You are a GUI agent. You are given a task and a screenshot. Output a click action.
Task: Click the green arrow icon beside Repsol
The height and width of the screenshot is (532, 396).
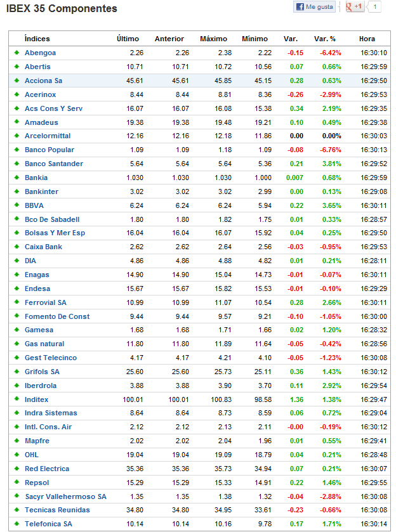(16, 483)
